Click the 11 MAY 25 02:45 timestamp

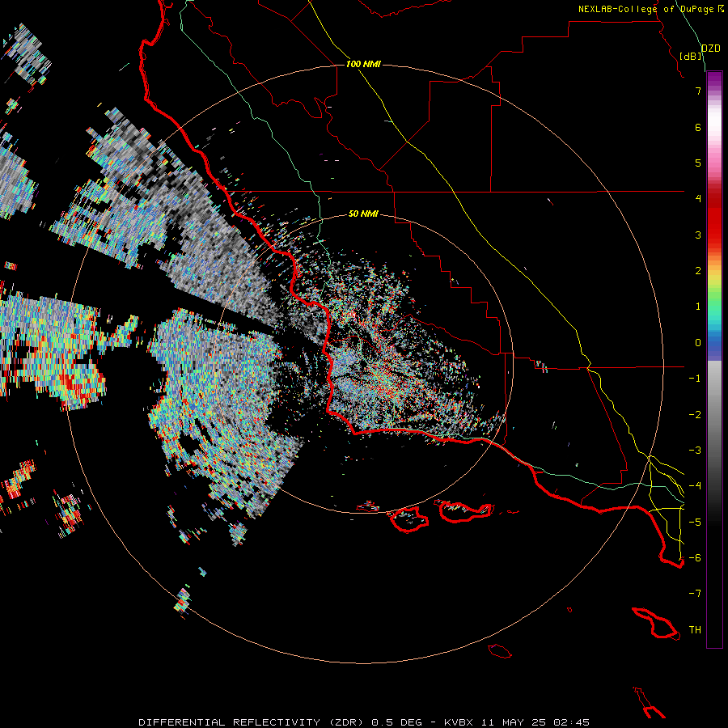[535, 722]
